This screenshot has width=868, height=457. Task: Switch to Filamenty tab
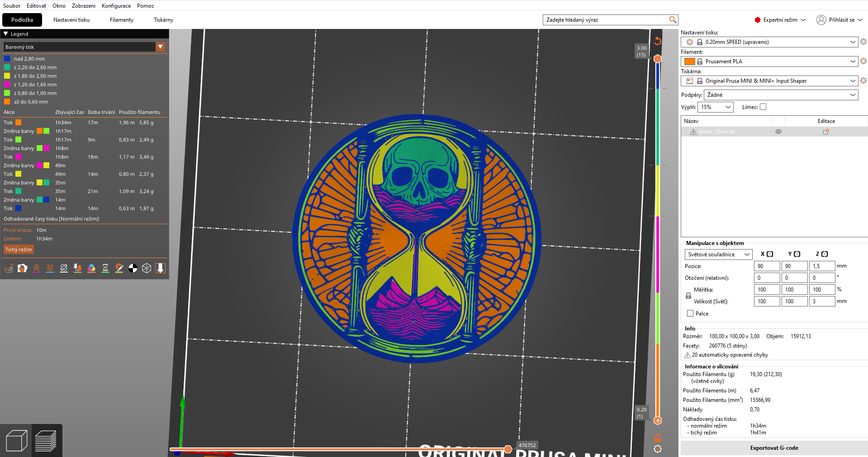[x=122, y=20]
